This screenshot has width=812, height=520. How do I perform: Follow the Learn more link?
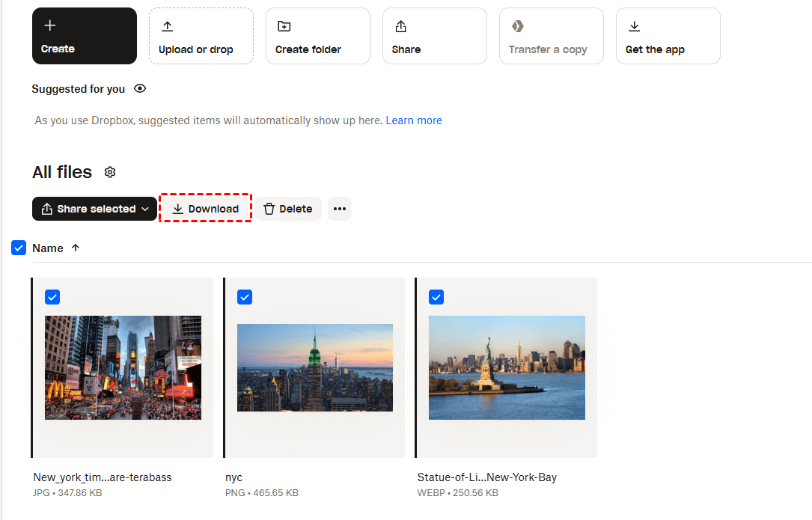click(414, 120)
